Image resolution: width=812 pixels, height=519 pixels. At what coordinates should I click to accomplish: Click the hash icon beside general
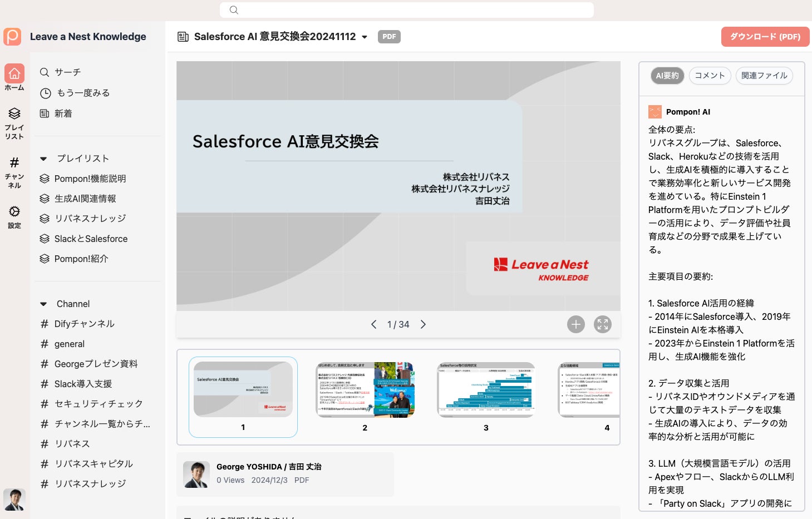pyautogui.click(x=45, y=344)
